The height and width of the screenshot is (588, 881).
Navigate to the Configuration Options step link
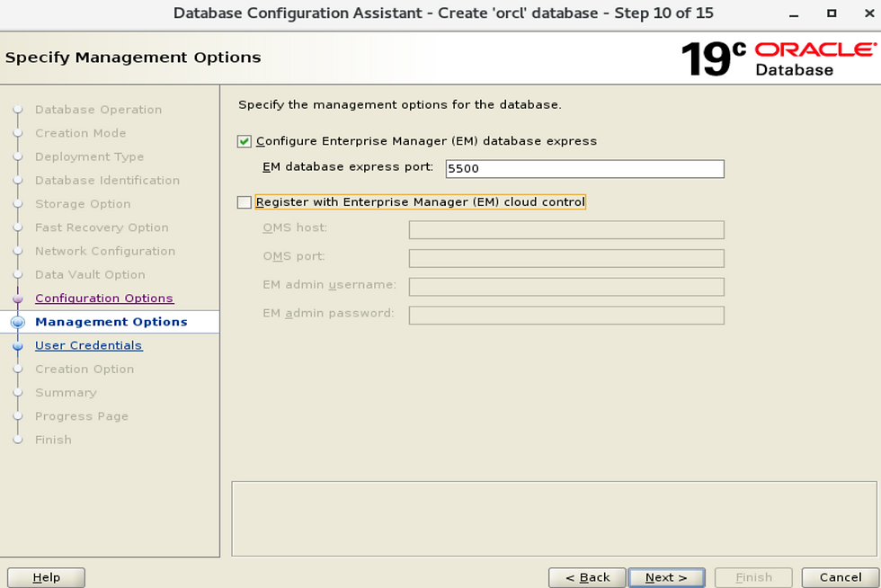click(104, 298)
